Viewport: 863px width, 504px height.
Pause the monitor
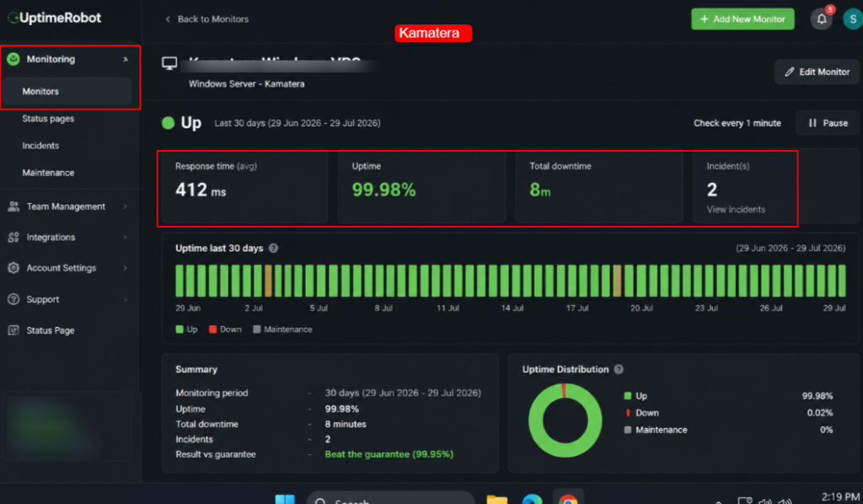(x=828, y=123)
